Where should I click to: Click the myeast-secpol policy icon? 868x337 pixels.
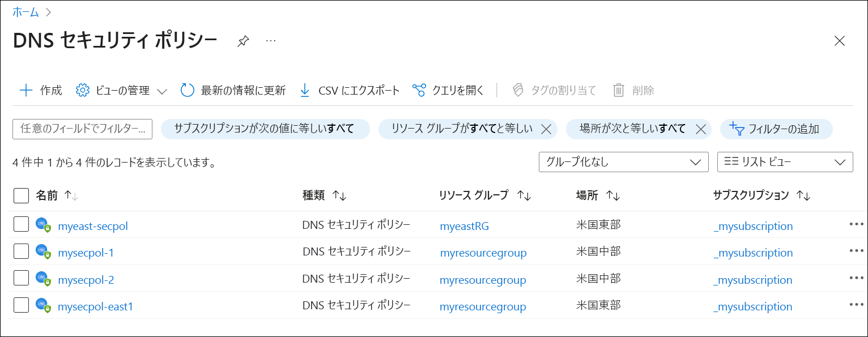point(44,225)
